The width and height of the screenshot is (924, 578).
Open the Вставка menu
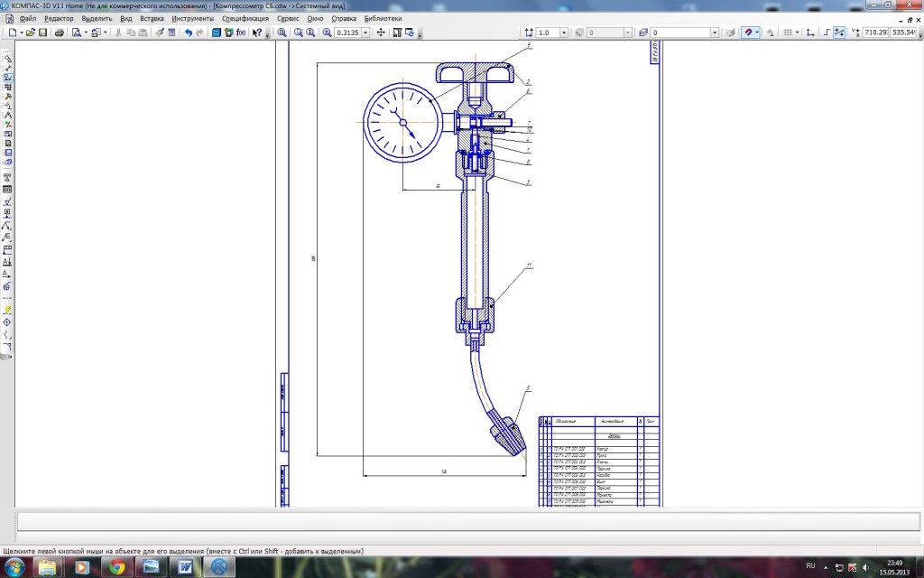click(152, 18)
